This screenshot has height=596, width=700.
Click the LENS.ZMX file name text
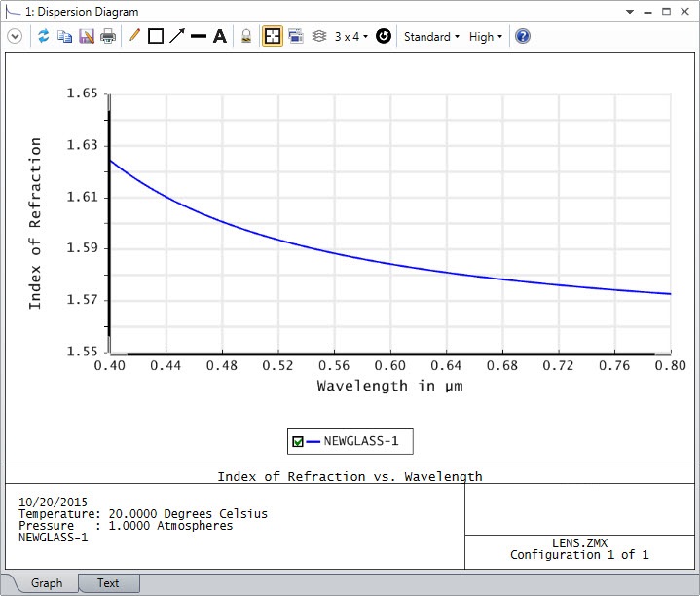tap(579, 542)
